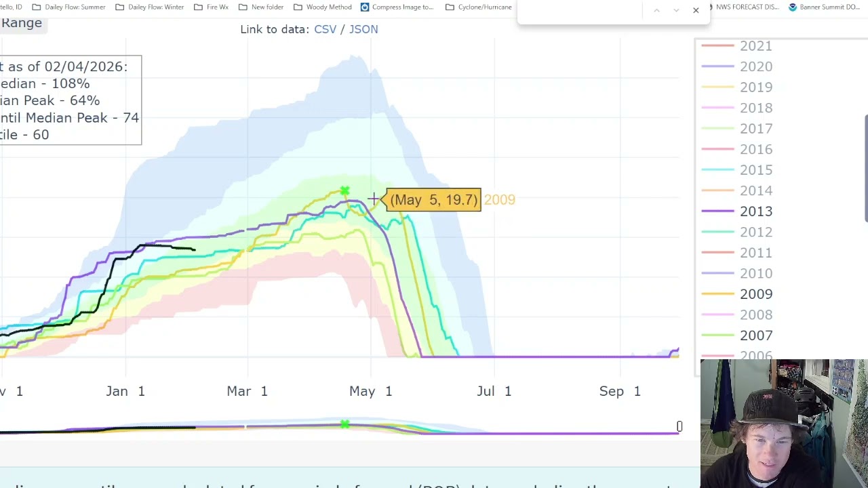The height and width of the screenshot is (488, 868).
Task: Grab the range slider right handle
Action: 679,426
